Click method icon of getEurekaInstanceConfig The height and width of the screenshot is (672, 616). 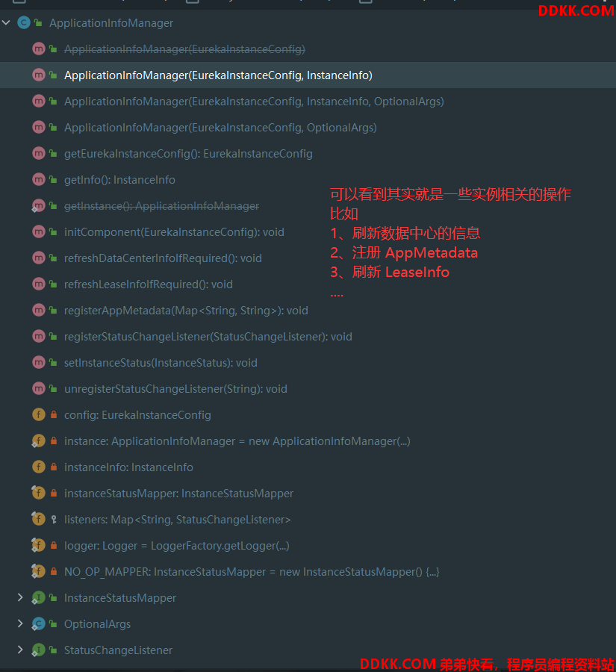(x=39, y=153)
